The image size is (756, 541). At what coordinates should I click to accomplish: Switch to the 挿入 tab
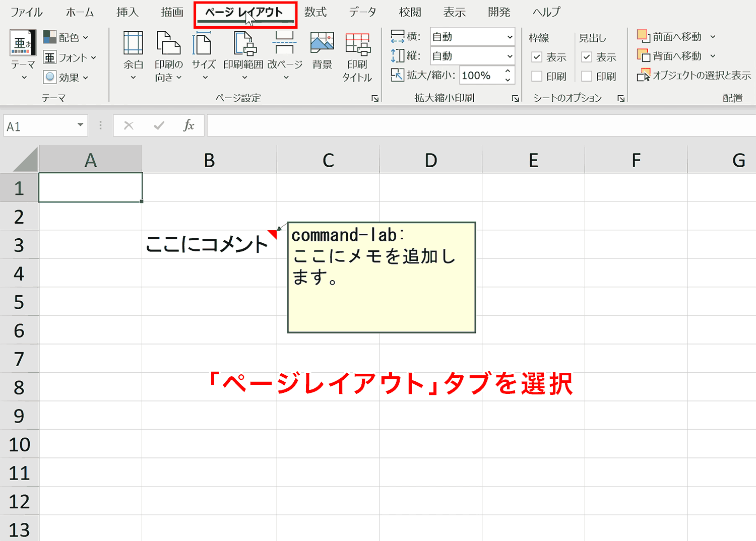(x=128, y=12)
